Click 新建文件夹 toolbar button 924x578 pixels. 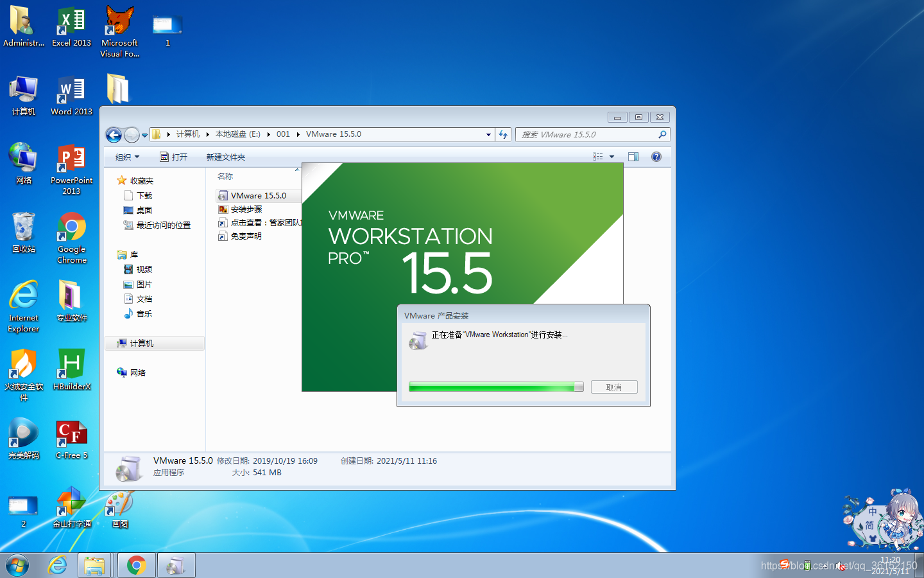coord(225,157)
